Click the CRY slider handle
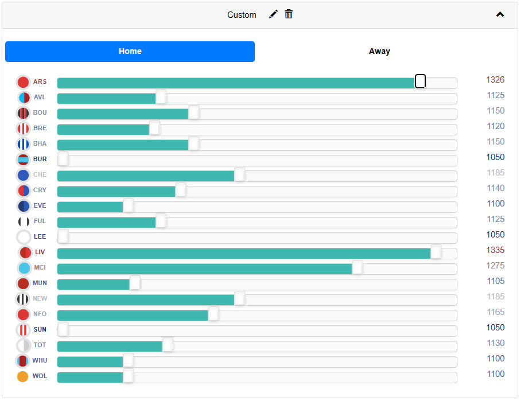Screen dimensions: 532x401 coord(181,190)
